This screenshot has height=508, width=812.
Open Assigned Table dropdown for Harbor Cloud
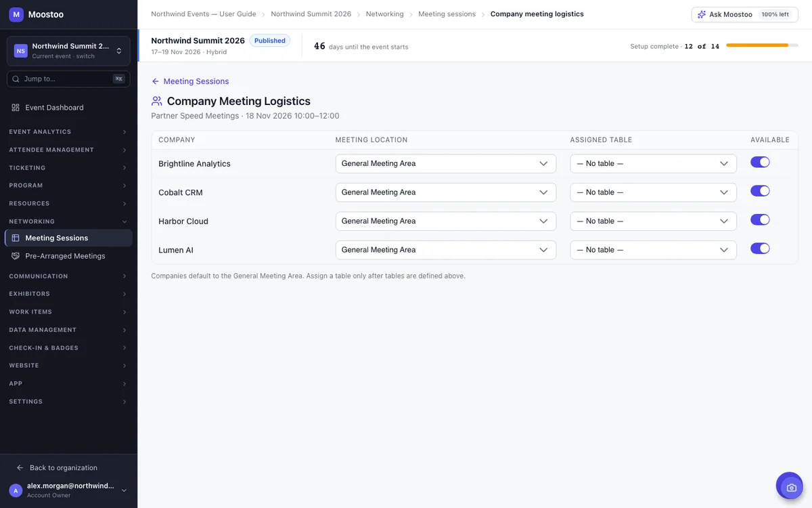(654, 221)
